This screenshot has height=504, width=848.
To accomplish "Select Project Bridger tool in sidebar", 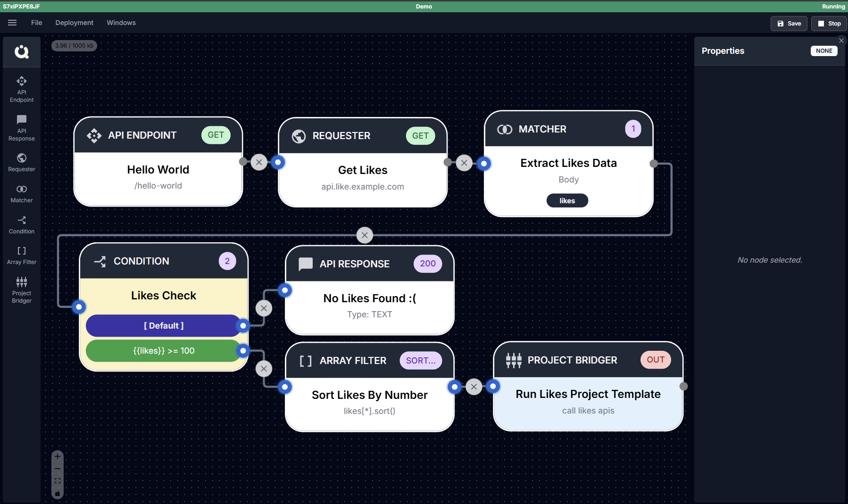I will 22,290.
